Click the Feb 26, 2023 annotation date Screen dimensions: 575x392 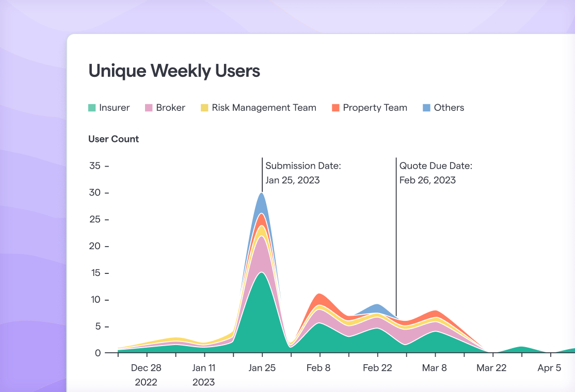[x=427, y=180]
